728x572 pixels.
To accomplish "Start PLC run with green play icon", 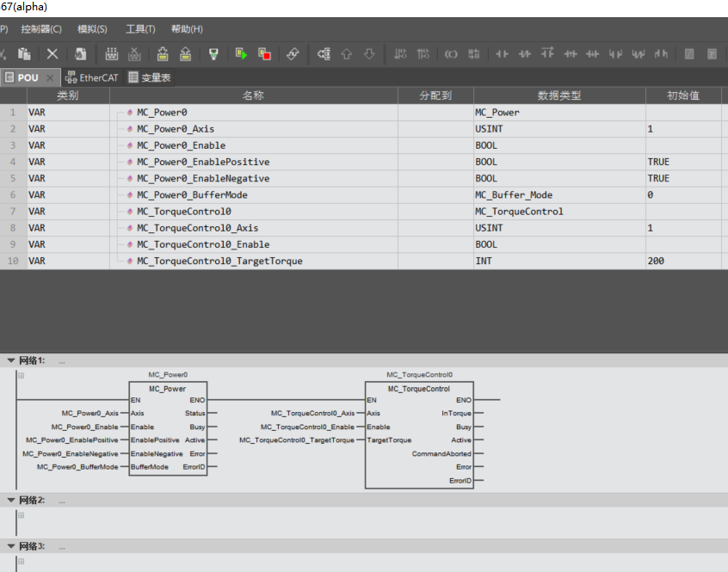I will [x=242, y=53].
